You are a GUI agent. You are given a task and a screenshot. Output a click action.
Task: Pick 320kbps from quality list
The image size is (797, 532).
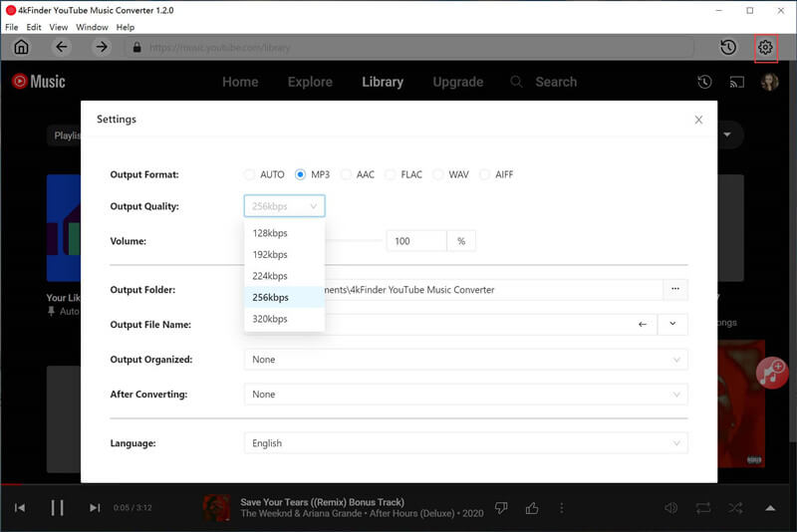coord(270,319)
